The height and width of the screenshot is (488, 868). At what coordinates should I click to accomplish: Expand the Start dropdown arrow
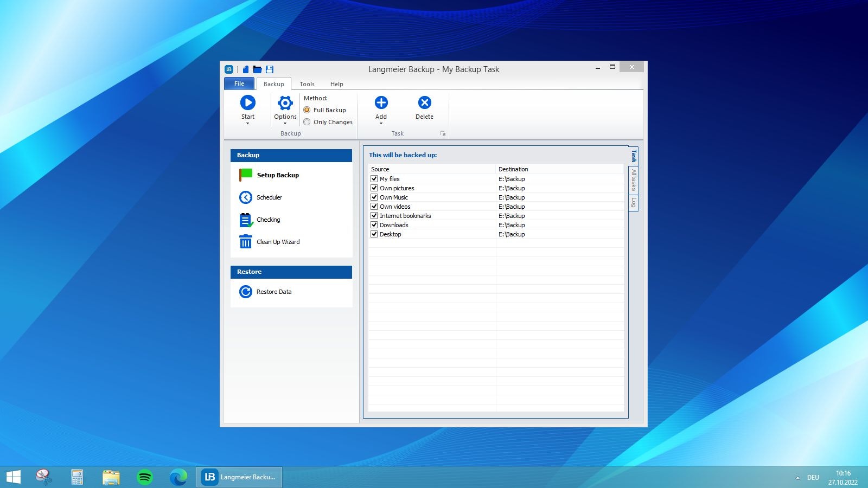click(248, 124)
